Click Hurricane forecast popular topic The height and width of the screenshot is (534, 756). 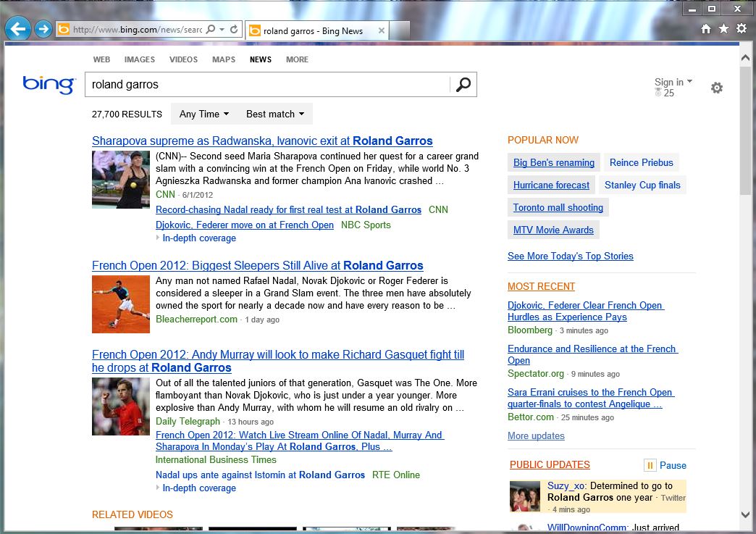[551, 185]
